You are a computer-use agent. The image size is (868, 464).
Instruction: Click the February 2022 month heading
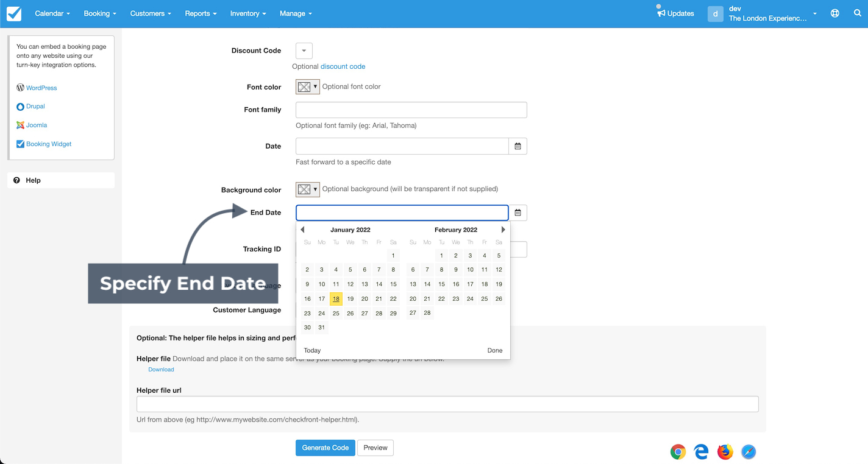click(x=456, y=230)
